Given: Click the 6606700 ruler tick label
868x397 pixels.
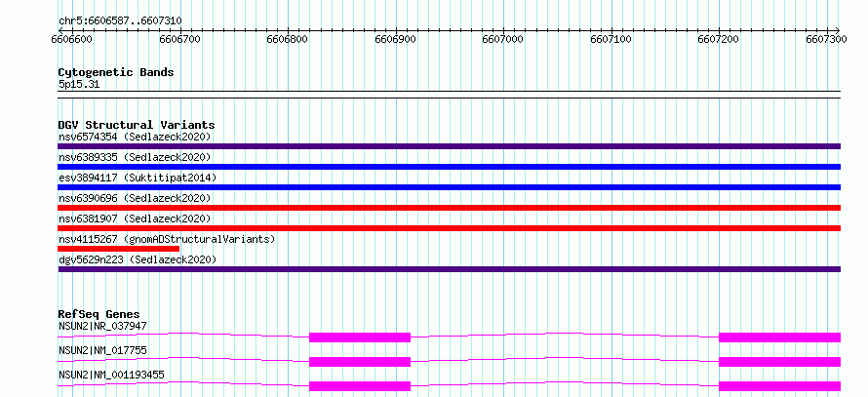Looking at the screenshot, I should [x=179, y=39].
